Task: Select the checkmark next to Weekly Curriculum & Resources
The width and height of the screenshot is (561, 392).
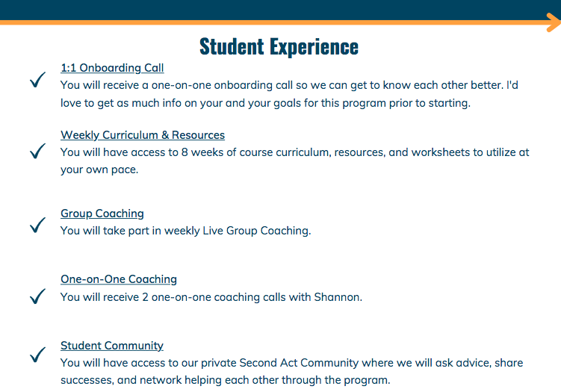Action: pyautogui.click(x=37, y=151)
